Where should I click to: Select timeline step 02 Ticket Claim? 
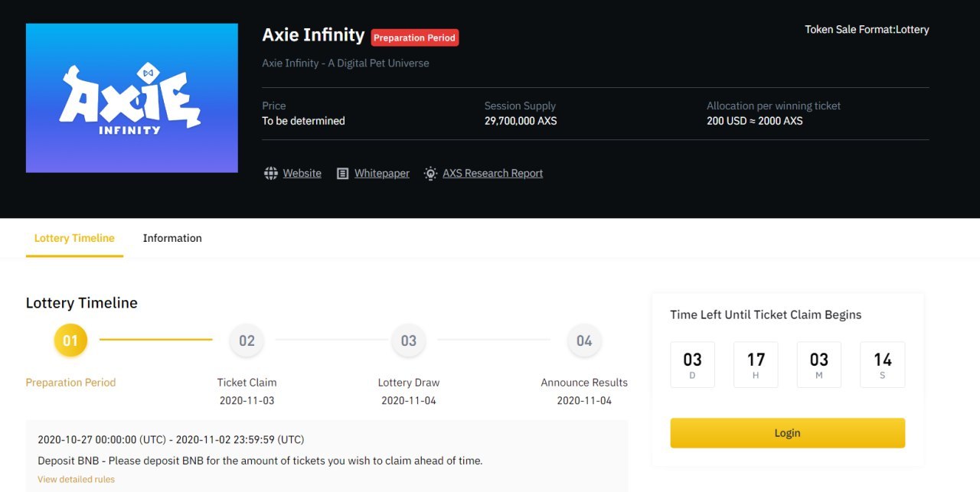pyautogui.click(x=247, y=340)
